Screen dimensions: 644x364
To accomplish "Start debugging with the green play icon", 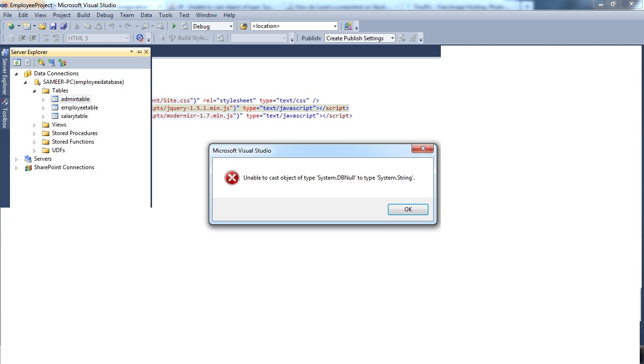I will tap(174, 27).
